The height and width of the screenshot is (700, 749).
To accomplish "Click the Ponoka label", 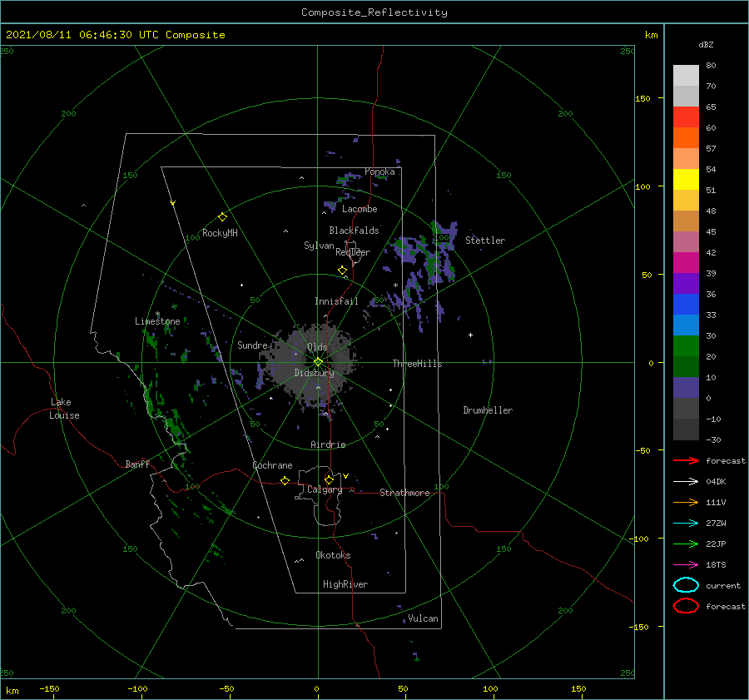I will 379,171.
